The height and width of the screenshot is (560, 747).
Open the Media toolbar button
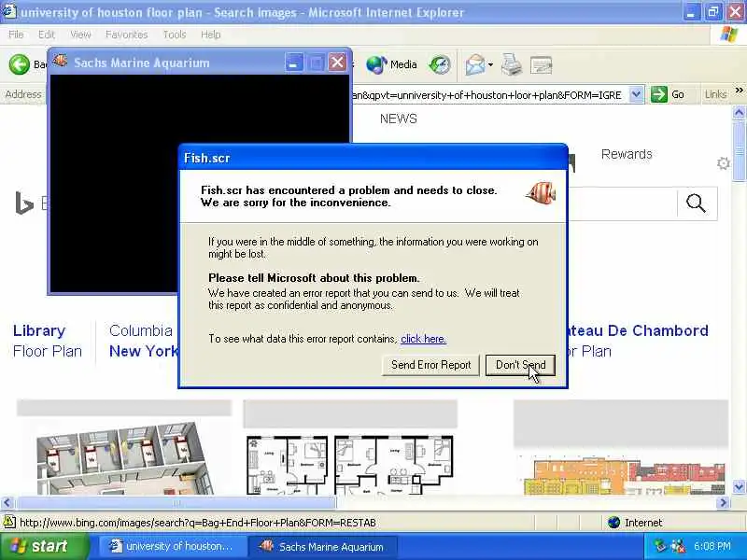point(391,64)
